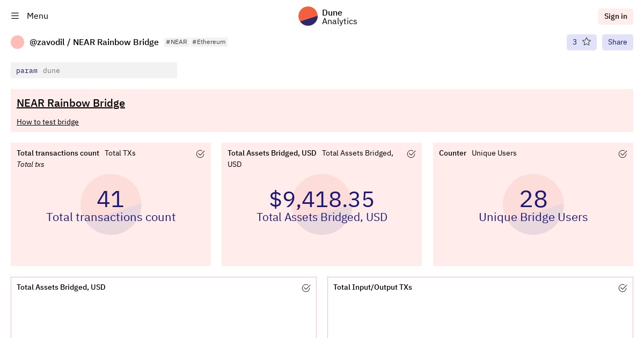Open the hamburger Menu icon

pos(15,16)
